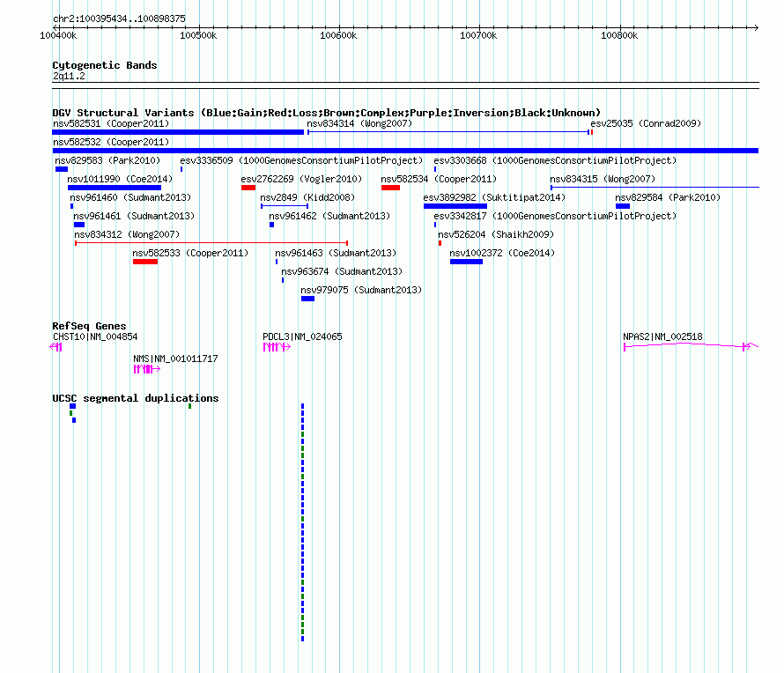The image size is (784, 673).
Task: Open the nsv526204 (Shaikh2009) label
Action: point(496,234)
